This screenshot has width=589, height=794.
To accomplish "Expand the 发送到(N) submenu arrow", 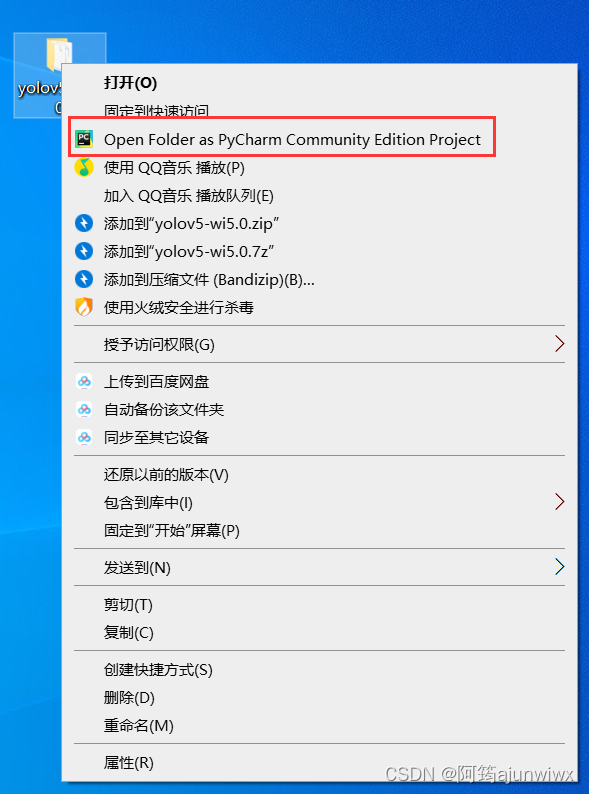I will pos(559,567).
